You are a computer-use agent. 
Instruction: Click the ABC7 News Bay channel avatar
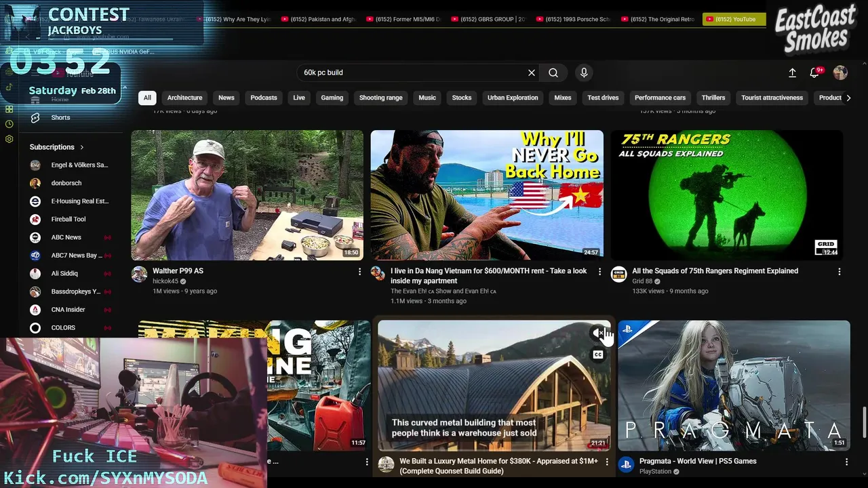(x=35, y=256)
